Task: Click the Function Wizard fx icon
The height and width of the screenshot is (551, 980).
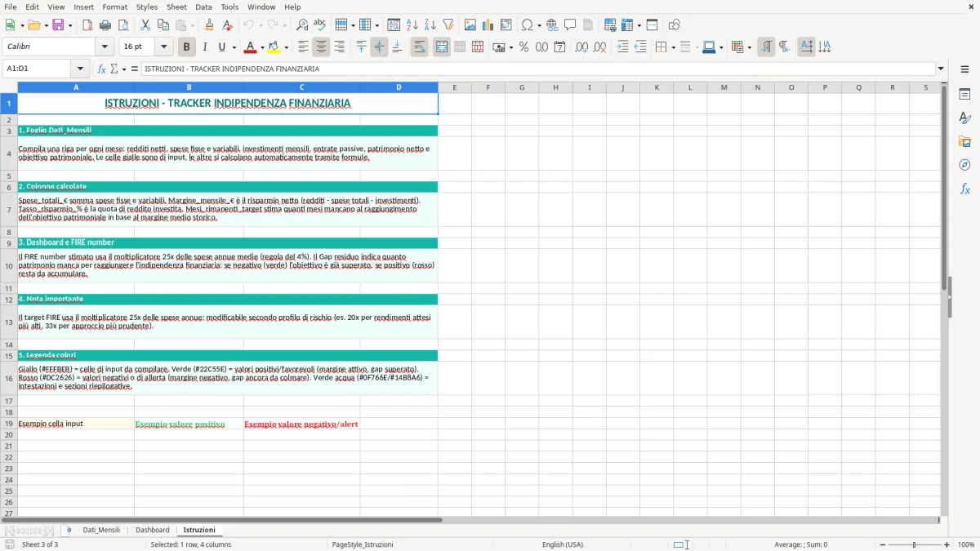Action: point(101,69)
